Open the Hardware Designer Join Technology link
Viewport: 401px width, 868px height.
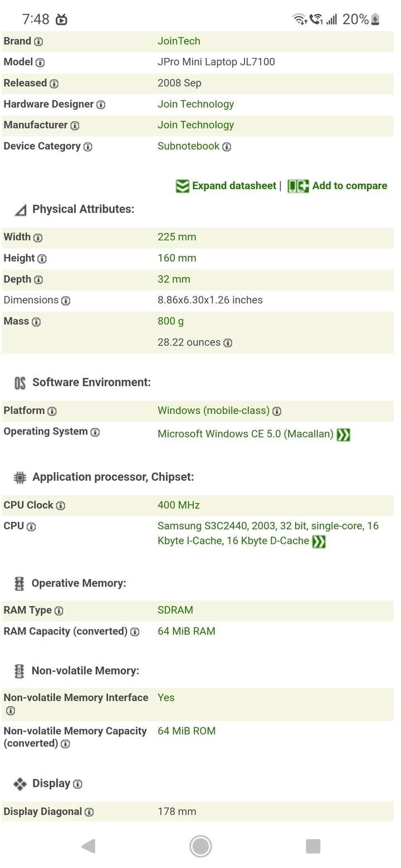pyautogui.click(x=195, y=104)
